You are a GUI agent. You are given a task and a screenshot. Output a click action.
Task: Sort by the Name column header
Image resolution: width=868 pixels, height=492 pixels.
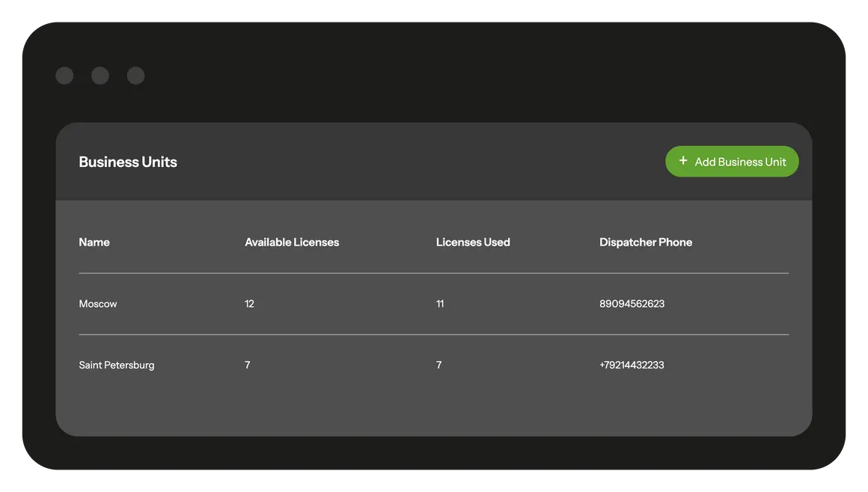[94, 242]
